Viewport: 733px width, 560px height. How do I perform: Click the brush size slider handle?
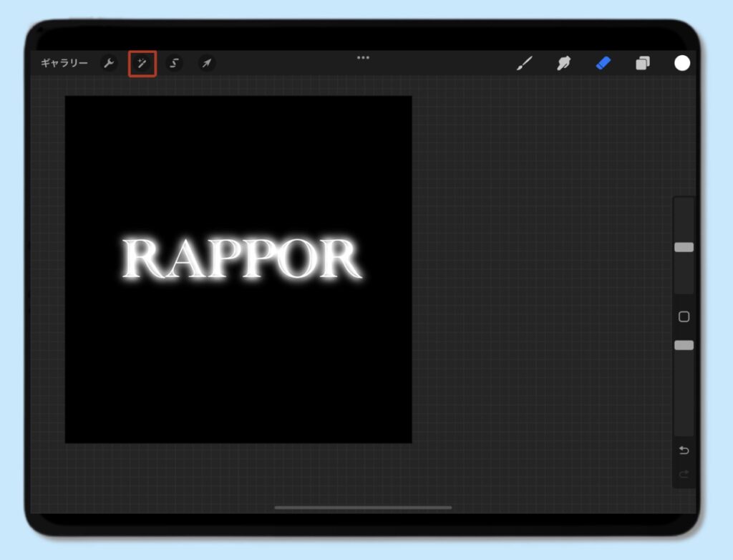684,248
